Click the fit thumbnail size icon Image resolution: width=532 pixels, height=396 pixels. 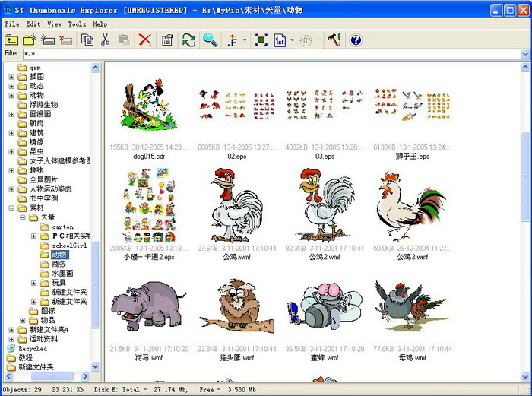click(x=261, y=40)
